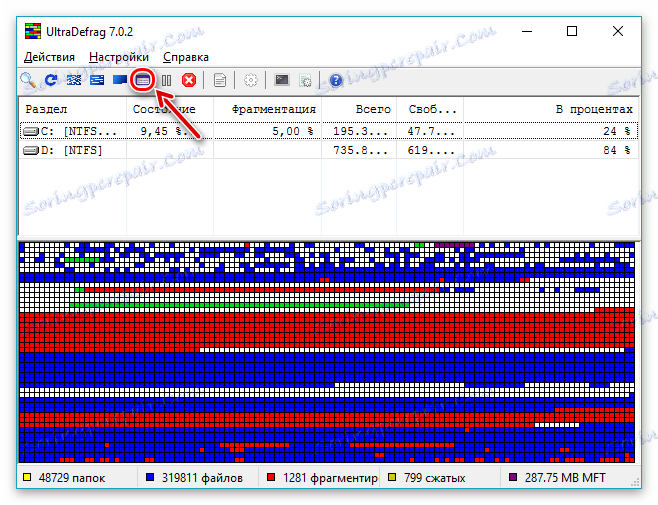Select the C: [NTFS... volume row

pos(329,131)
